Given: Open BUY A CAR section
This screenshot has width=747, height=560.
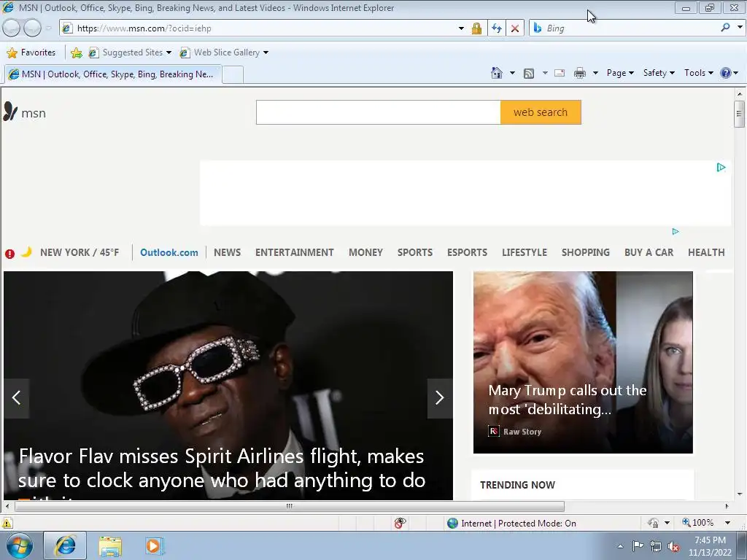Looking at the screenshot, I should [x=649, y=252].
